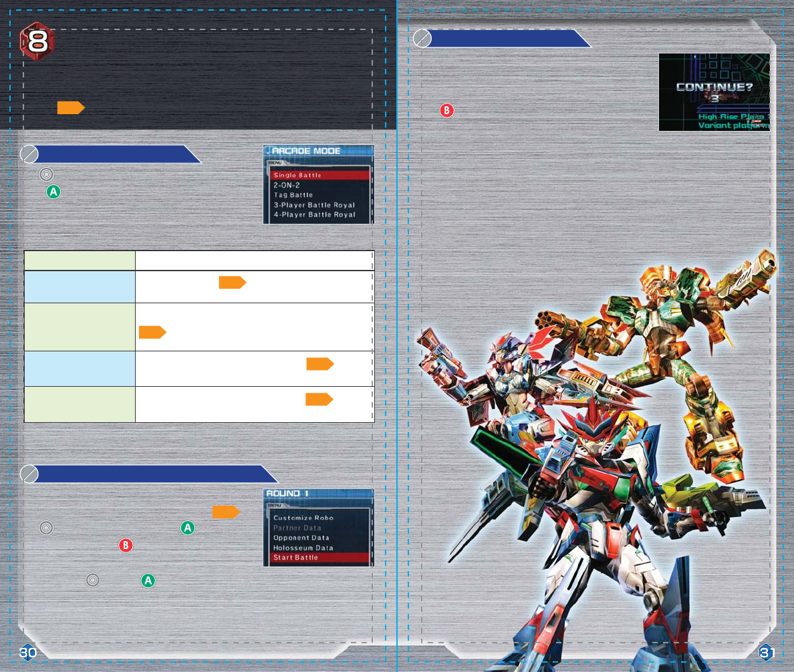
Task: Click the red B button on page 30
Action: pos(126,546)
